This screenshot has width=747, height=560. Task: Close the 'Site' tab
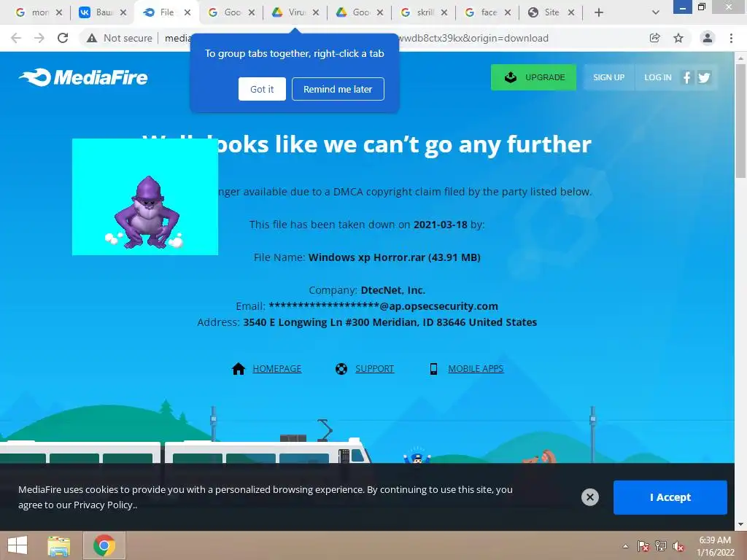coord(571,12)
